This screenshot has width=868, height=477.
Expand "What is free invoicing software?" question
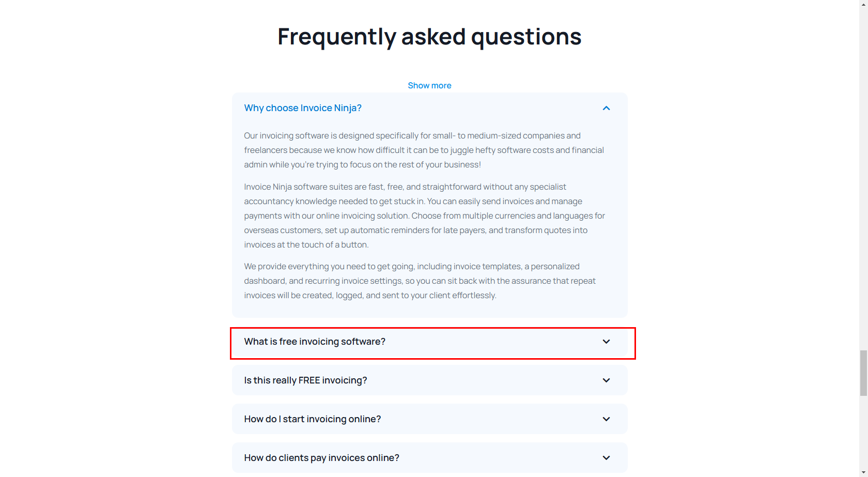[315, 342]
